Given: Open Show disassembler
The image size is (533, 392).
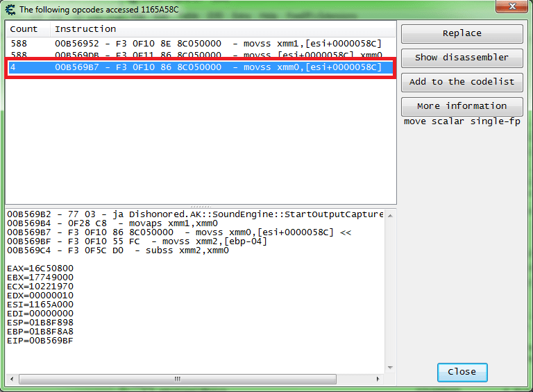Looking at the screenshot, I should [x=462, y=58].
